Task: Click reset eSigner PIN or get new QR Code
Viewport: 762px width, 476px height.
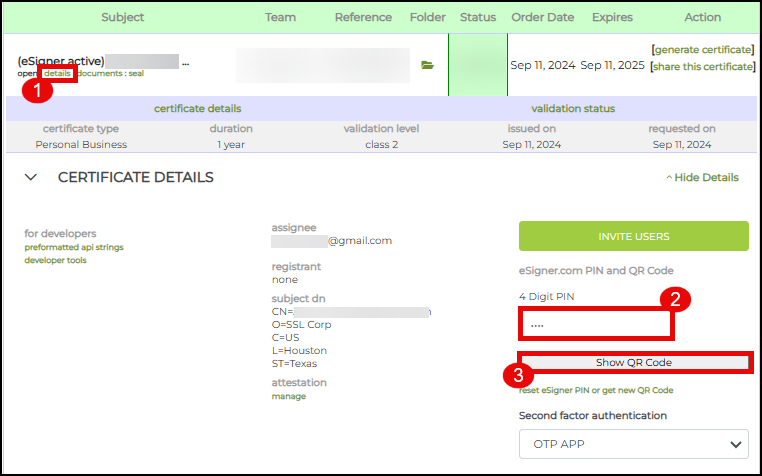Action: (596, 390)
